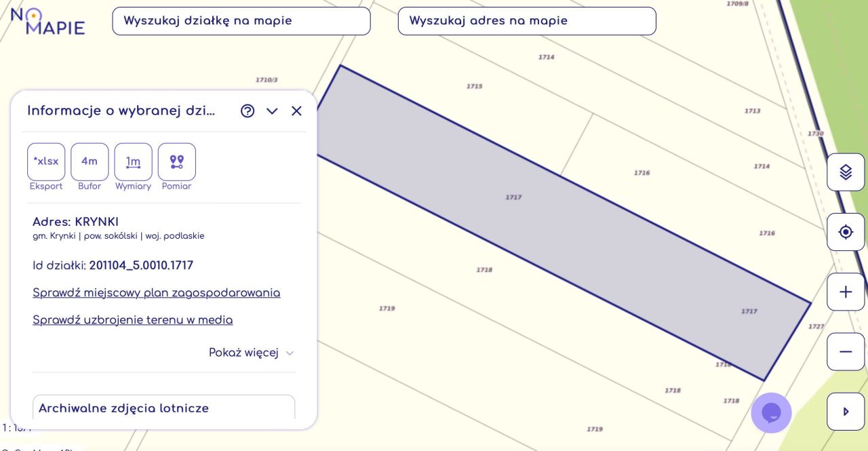Collapse the parcel info panel
This screenshot has height=451, width=868.
[272, 111]
